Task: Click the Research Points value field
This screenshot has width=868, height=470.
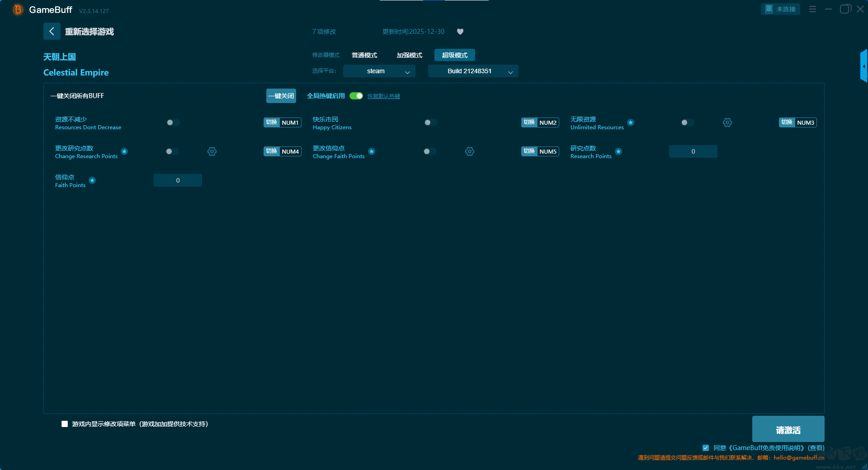Action: point(693,151)
